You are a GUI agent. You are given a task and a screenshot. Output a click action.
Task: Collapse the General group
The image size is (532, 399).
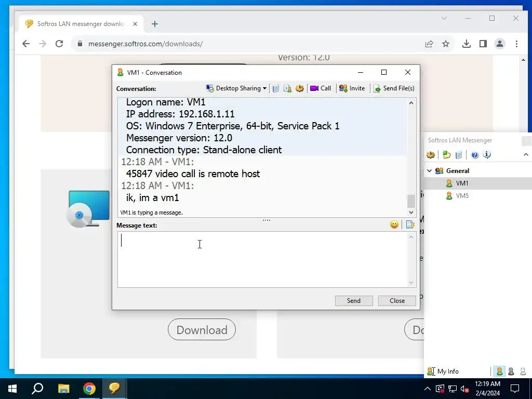429,171
